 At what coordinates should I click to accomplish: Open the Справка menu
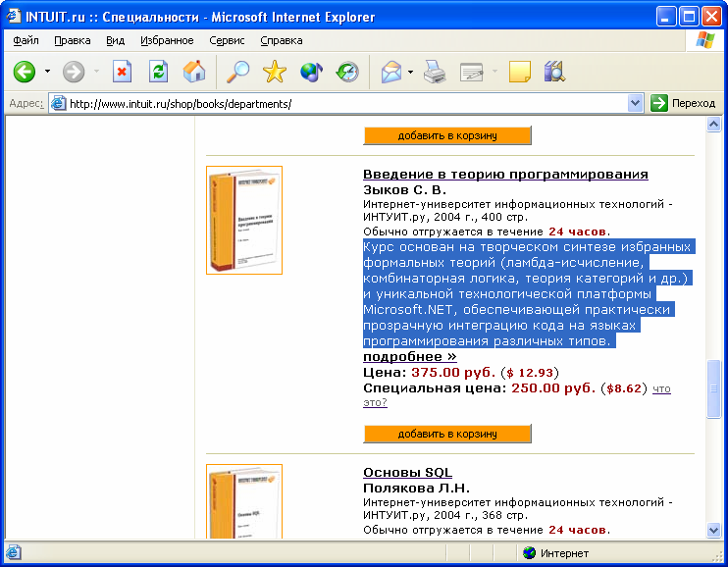pyautogui.click(x=282, y=40)
